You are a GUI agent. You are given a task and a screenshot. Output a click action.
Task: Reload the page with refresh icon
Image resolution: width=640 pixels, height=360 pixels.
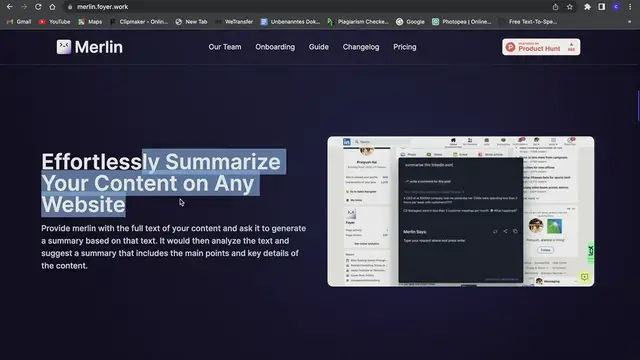coord(38,7)
